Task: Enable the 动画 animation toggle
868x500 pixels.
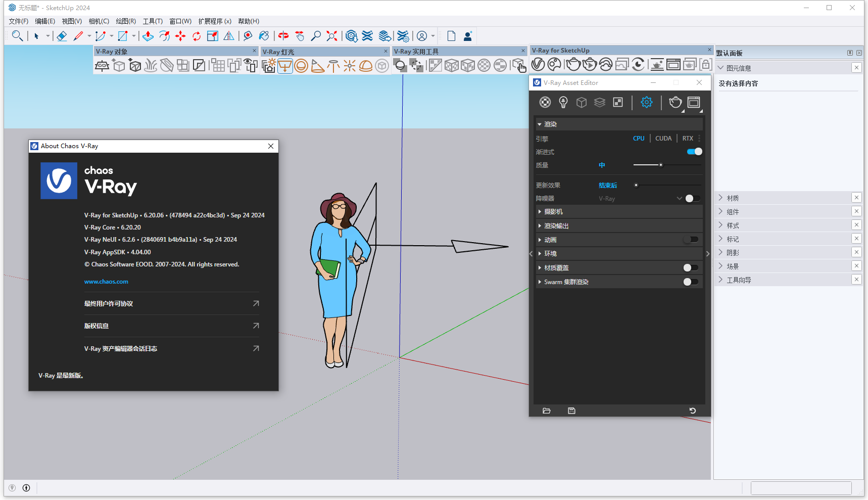Action: [691, 240]
